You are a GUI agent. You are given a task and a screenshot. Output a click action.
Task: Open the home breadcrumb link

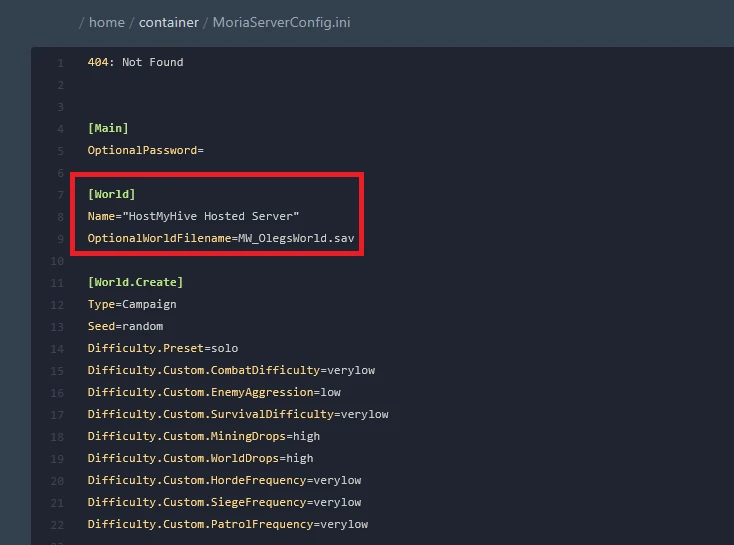[107, 22]
